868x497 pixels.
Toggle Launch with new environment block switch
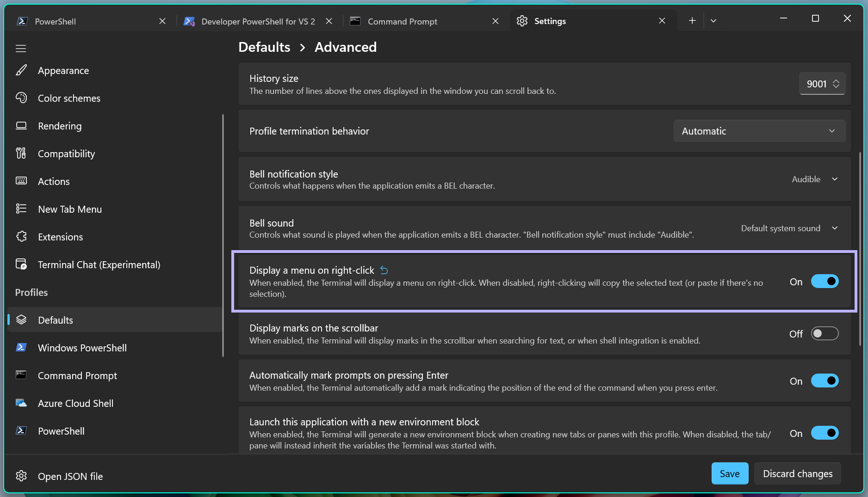point(825,433)
